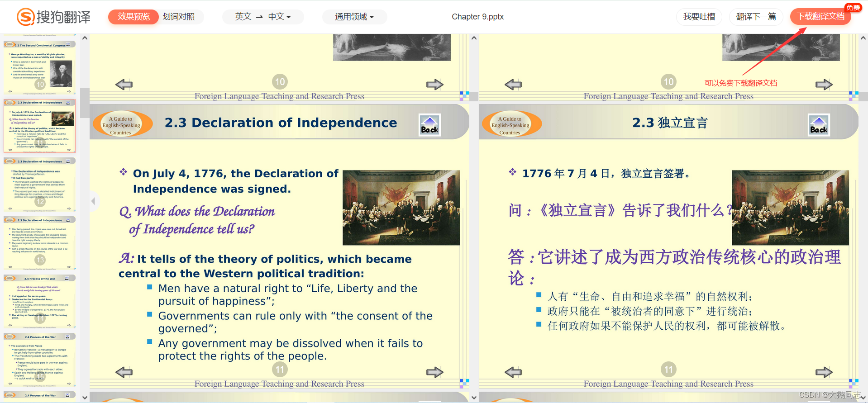
Task: Click the translated question "问：《独立宣言》告诉了我们什么"
Action: tap(620, 210)
